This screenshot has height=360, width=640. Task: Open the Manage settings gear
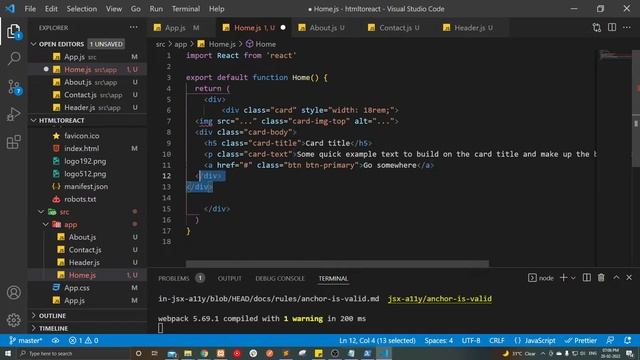(13, 320)
